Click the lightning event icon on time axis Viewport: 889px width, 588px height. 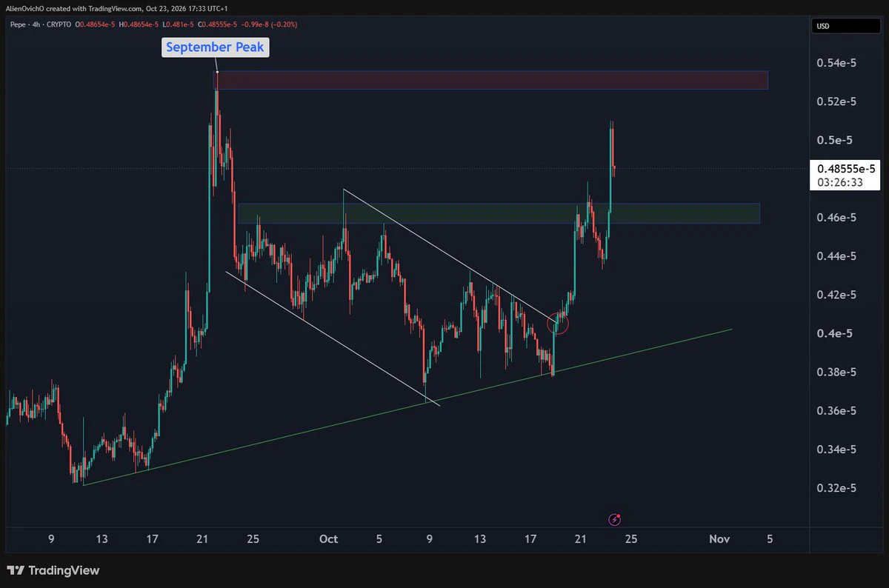click(614, 519)
